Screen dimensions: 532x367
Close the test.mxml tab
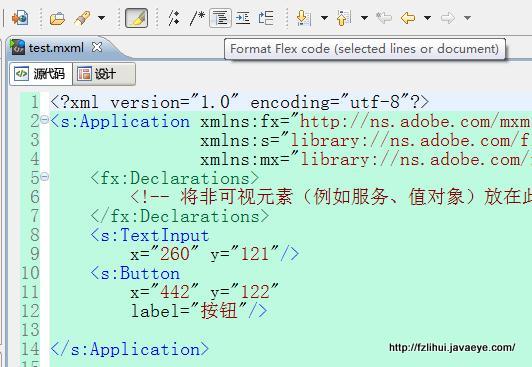(97, 47)
